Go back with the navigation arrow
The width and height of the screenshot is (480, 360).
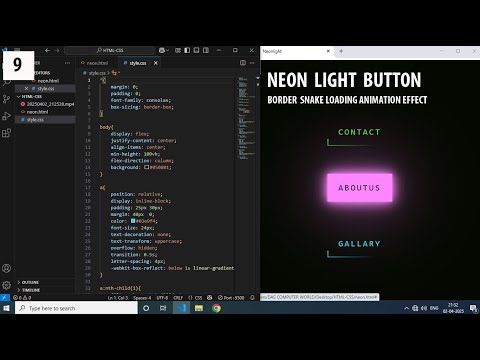[47, 50]
